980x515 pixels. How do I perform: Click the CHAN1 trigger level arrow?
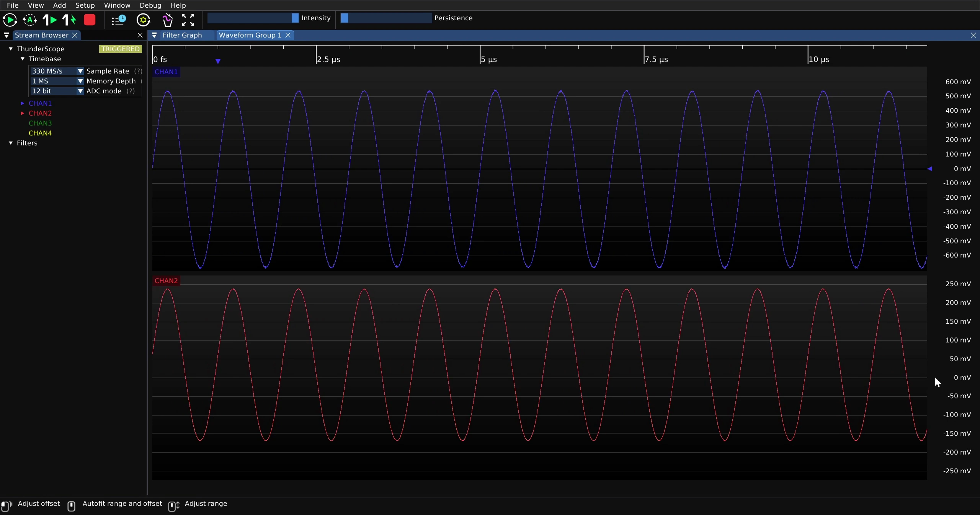tap(930, 169)
